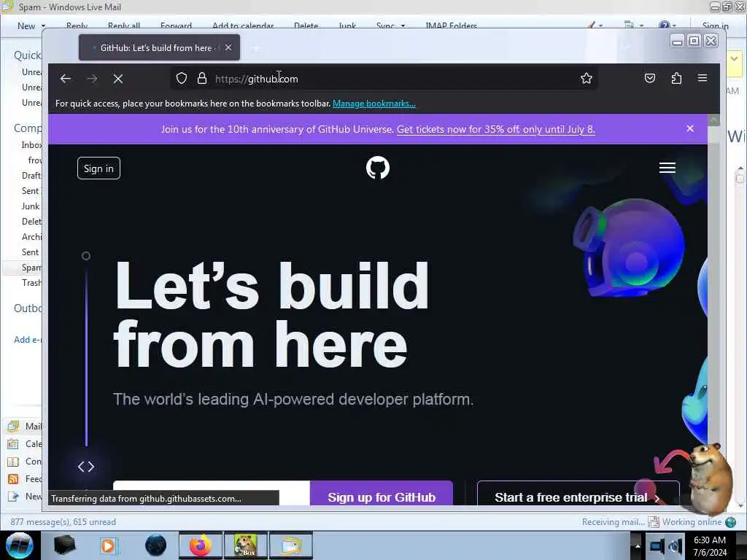Show site security padlock info
Screen dimensions: 747x560
click(202, 78)
